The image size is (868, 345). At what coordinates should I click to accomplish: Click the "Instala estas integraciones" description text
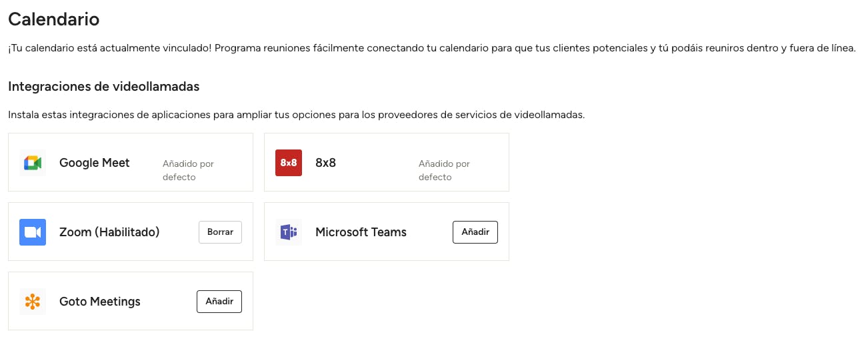296,115
